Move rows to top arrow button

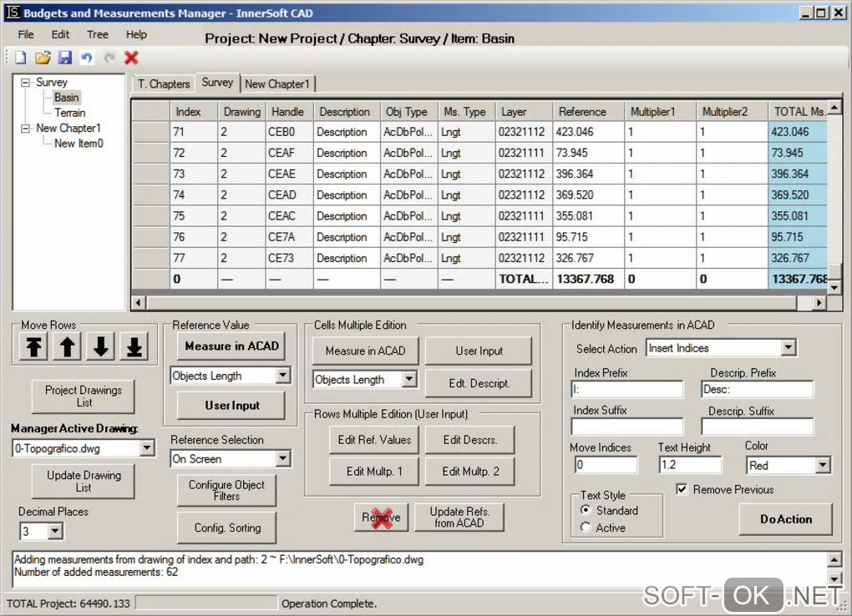[34, 347]
